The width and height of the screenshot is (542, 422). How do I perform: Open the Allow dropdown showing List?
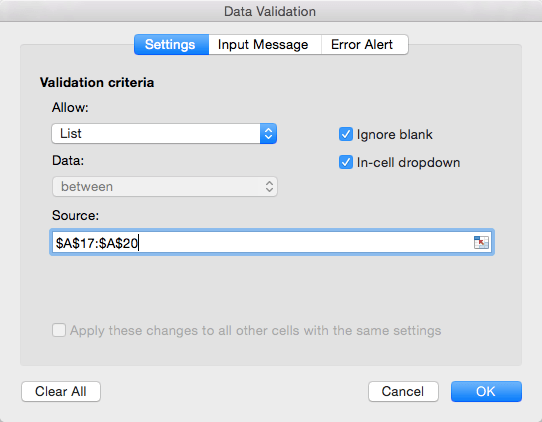[164, 133]
